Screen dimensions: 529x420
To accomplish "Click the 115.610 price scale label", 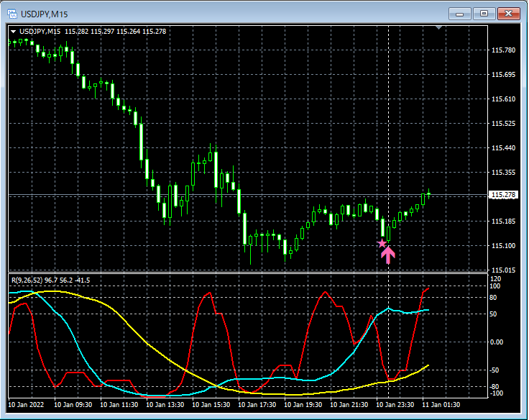I will pyautogui.click(x=503, y=99).
